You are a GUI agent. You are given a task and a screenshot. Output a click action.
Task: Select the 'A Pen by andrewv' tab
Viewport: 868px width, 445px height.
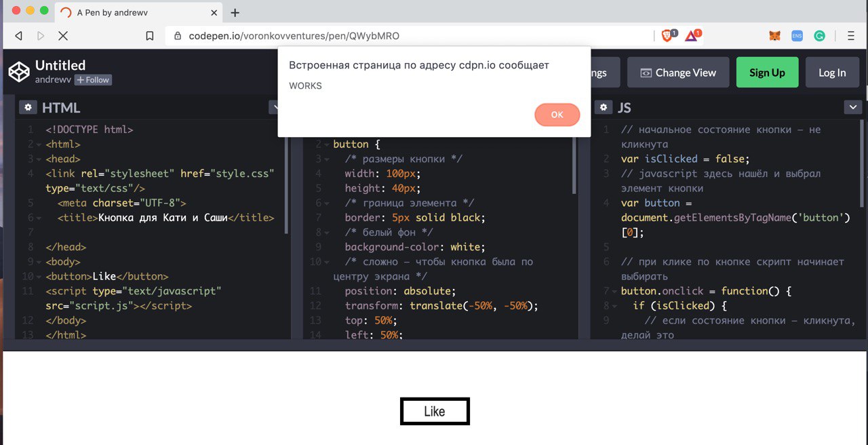139,12
